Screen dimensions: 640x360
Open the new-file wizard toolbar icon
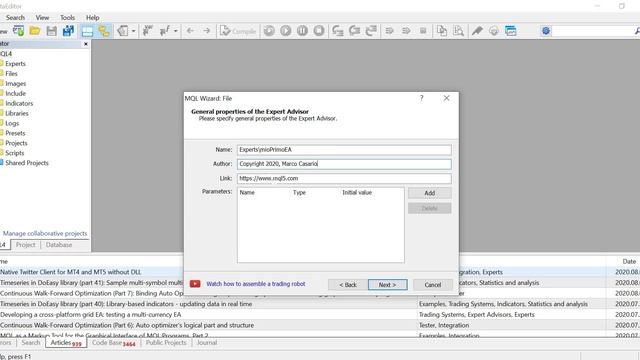coord(18,31)
